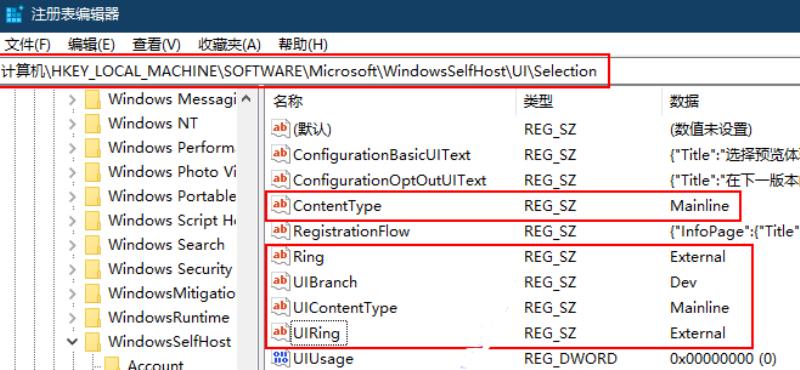Open the 查看(V) menu
Viewport: 800px width, 370px height.
pos(156,44)
